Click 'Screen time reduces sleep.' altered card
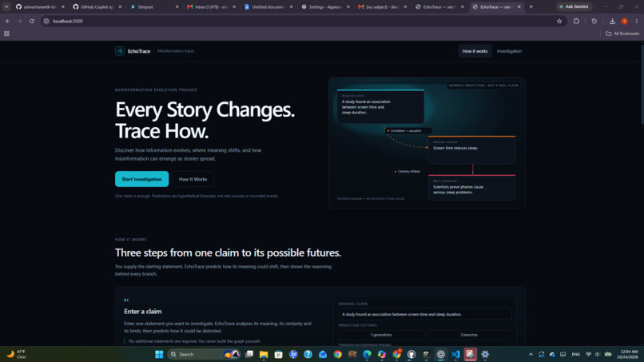Screen dimensions: 644x362 [x=471, y=149]
